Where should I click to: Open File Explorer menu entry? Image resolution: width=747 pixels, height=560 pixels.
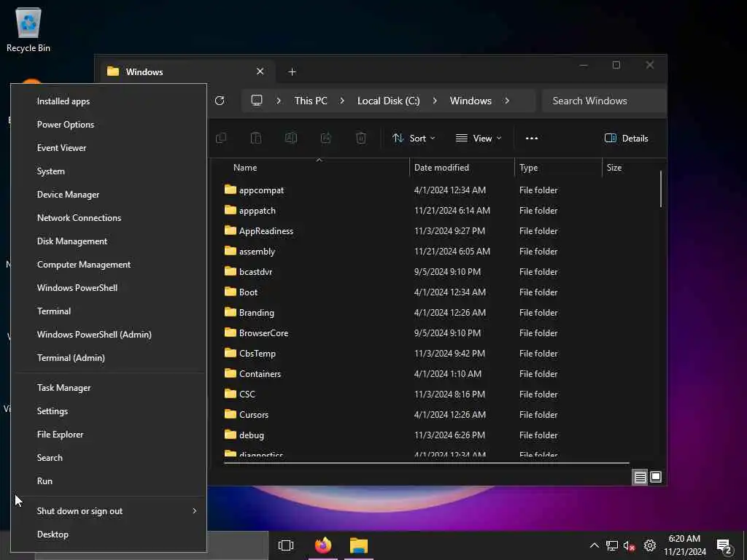click(x=109, y=435)
